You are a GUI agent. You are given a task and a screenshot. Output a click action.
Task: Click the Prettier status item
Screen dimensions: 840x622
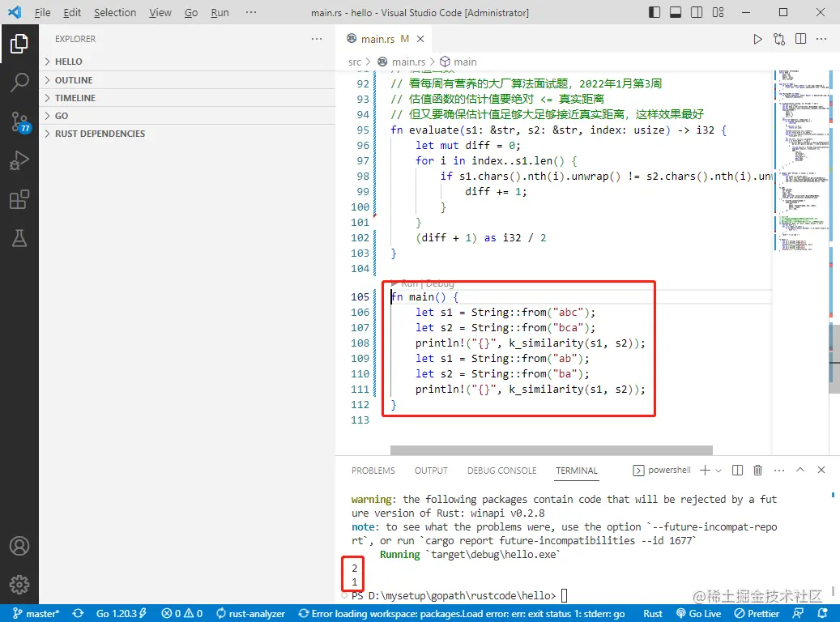[757, 613]
